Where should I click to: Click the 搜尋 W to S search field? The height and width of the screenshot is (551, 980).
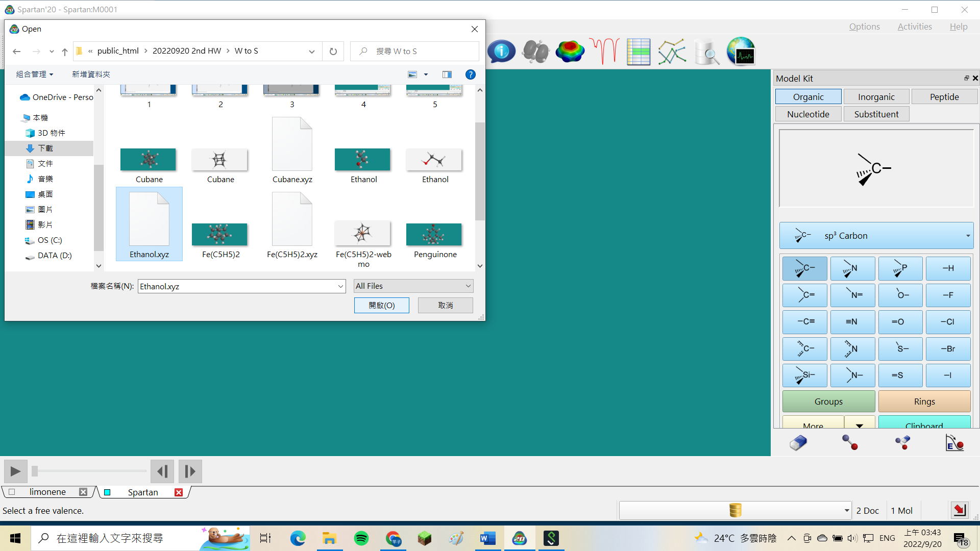[414, 52]
